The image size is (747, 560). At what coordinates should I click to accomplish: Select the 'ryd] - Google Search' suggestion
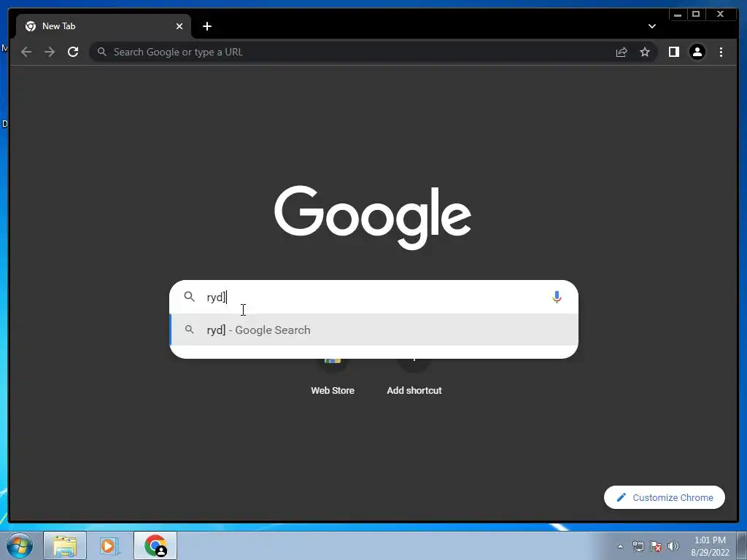click(x=373, y=330)
